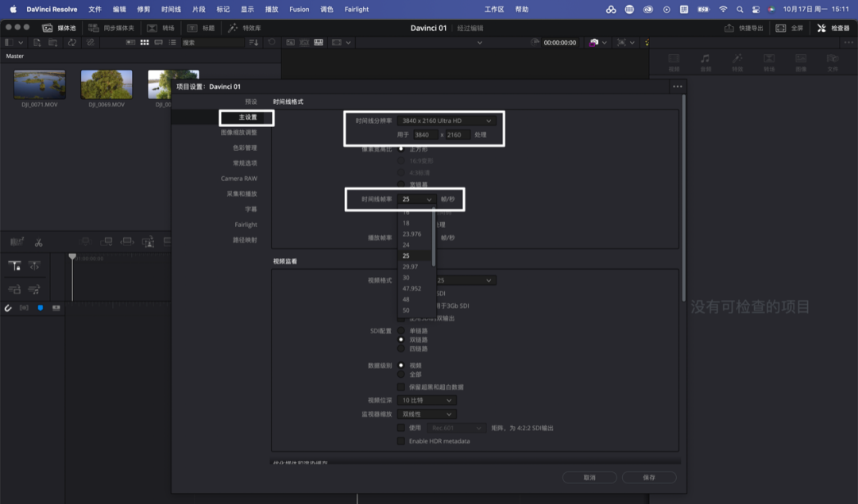
Task: Select the 字幕 subtitles section
Action: click(x=251, y=209)
